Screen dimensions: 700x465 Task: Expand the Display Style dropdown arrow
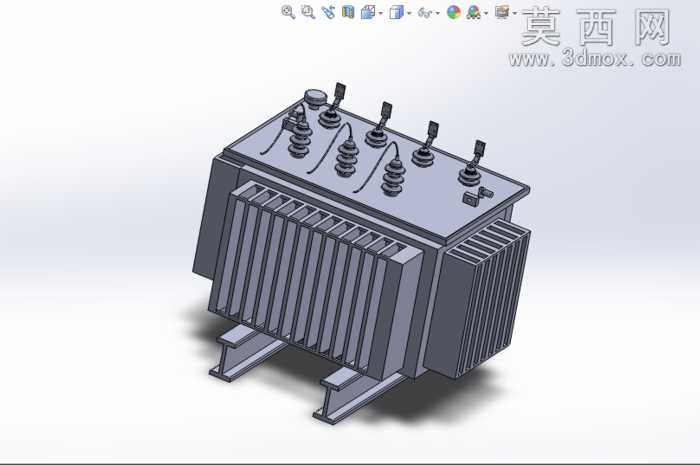409,13
